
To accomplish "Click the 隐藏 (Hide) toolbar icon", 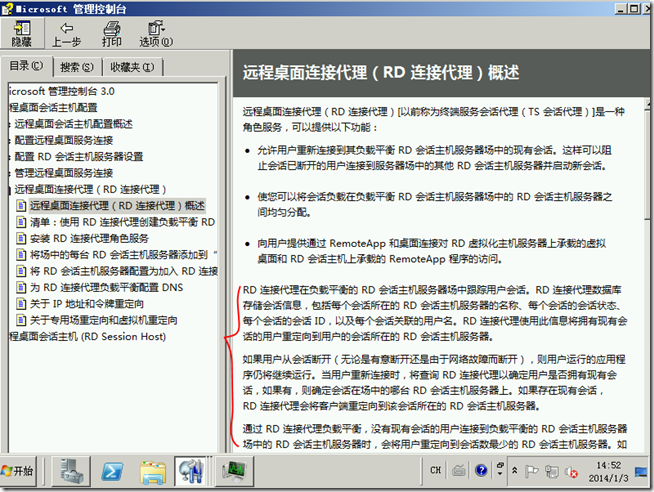I will (22, 33).
